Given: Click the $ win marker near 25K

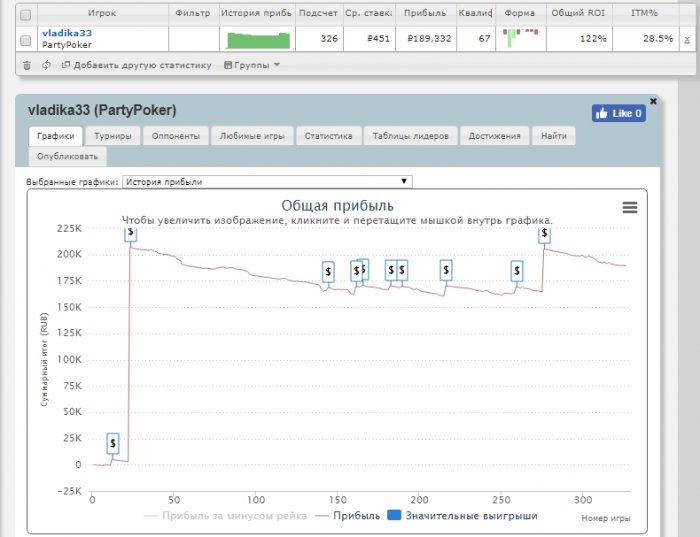Looking at the screenshot, I should (113, 443).
